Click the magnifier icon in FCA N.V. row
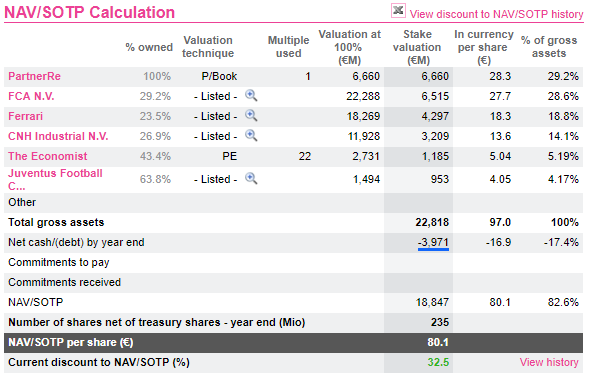 click(251, 95)
